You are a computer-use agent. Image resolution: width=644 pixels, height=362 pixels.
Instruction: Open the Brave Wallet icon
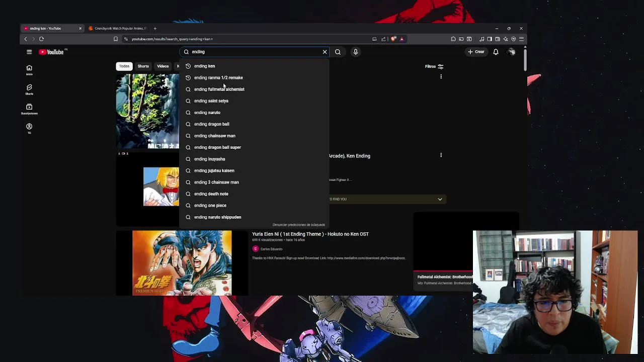[x=498, y=39]
